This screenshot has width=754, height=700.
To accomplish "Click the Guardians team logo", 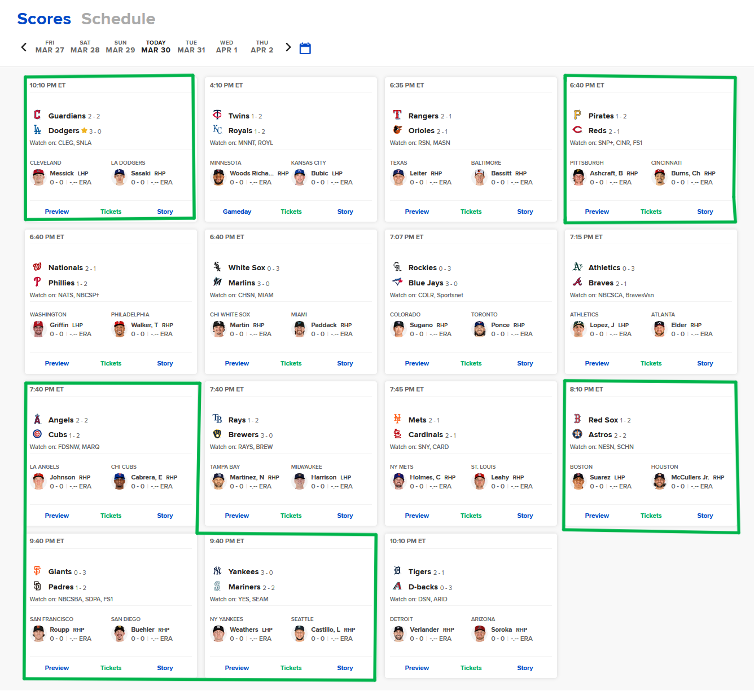I will coord(37,115).
